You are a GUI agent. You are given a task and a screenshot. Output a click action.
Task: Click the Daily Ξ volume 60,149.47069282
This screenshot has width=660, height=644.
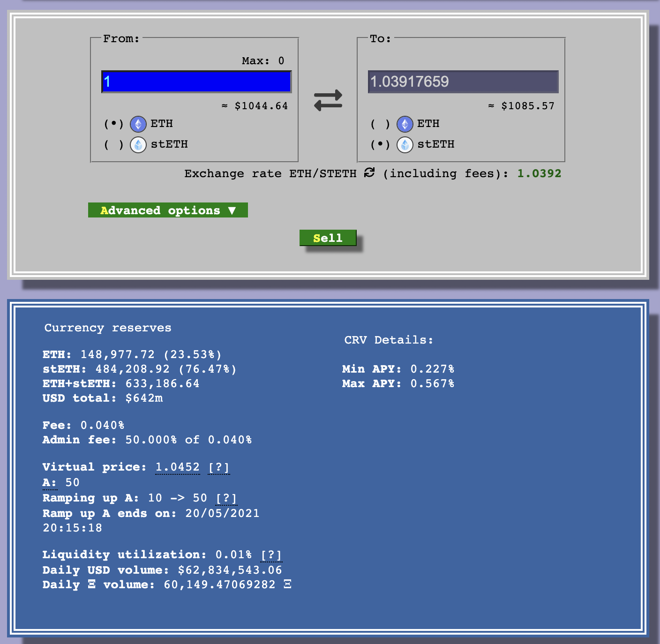[167, 585]
